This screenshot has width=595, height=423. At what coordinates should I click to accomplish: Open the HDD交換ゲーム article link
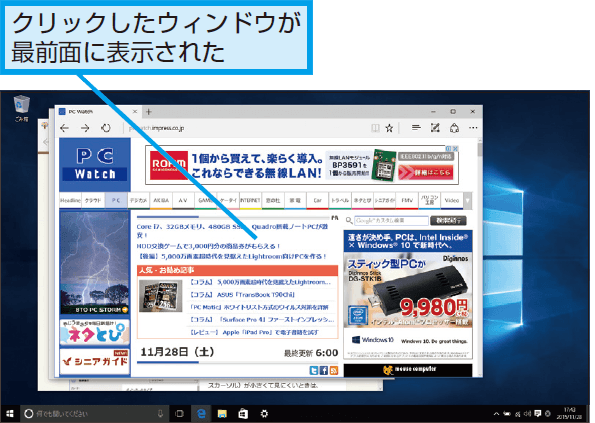(208, 246)
